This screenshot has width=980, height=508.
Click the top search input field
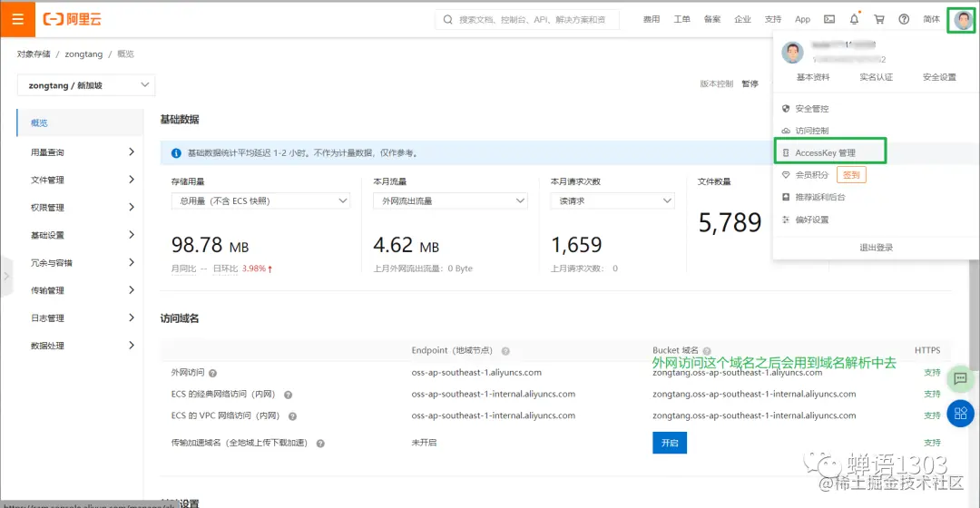coord(527,19)
